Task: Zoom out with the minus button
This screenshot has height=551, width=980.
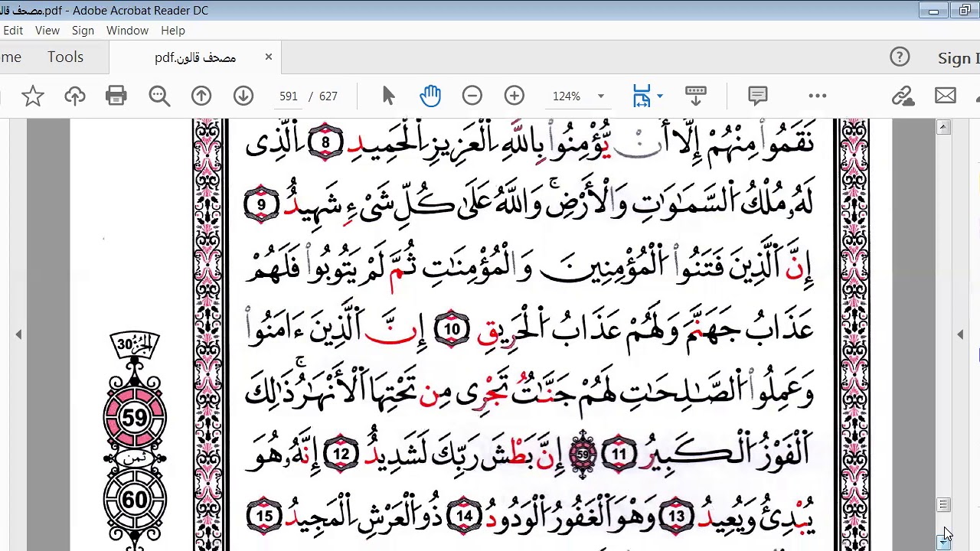Action: [472, 96]
